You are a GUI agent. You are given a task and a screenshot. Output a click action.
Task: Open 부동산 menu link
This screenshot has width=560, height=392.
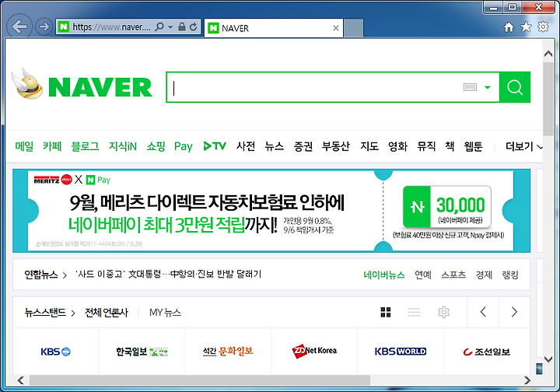[x=336, y=146]
